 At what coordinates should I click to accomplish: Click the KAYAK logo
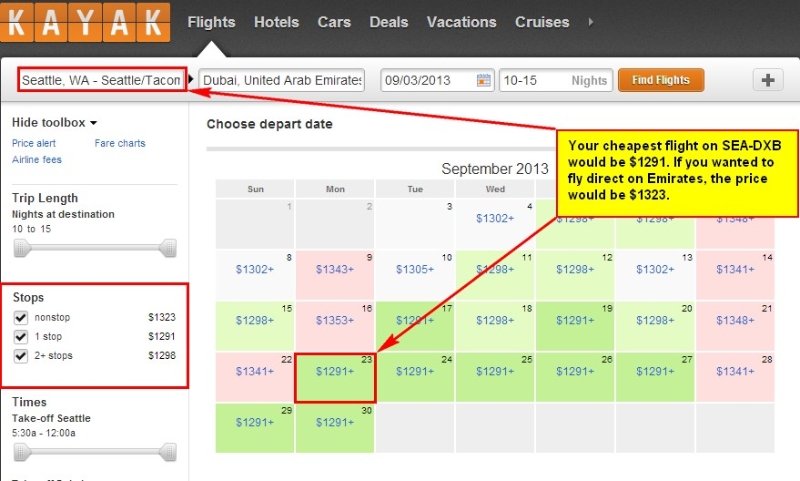(85, 22)
